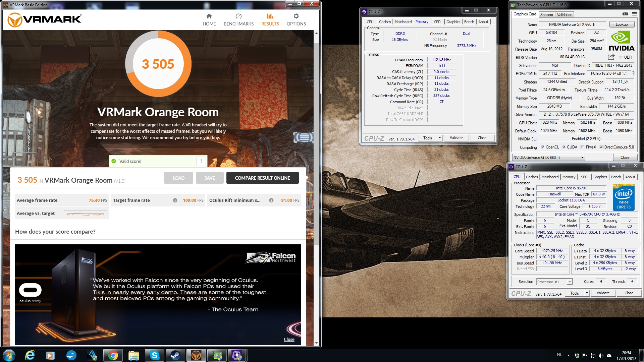Open Graphics tab in CPU-Z memory window
Screen dimensions: 644x362
(x=453, y=22)
